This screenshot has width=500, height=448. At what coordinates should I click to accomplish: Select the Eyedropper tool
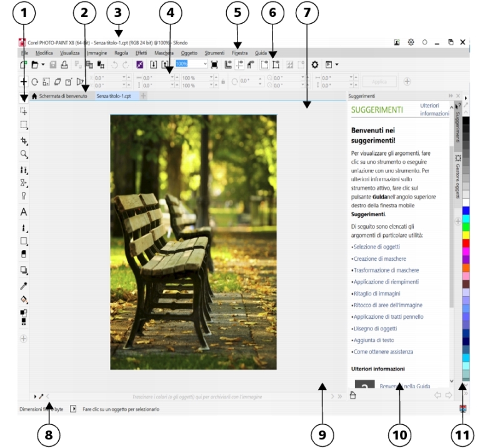coord(24,286)
